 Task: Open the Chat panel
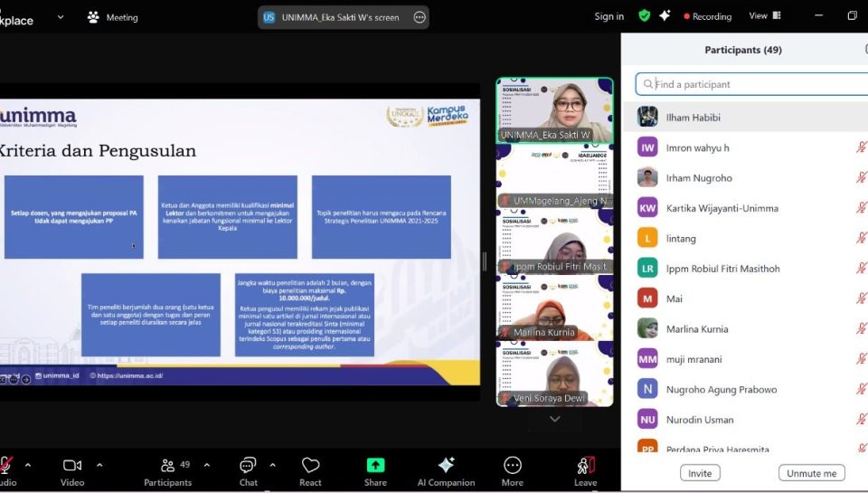248,466
